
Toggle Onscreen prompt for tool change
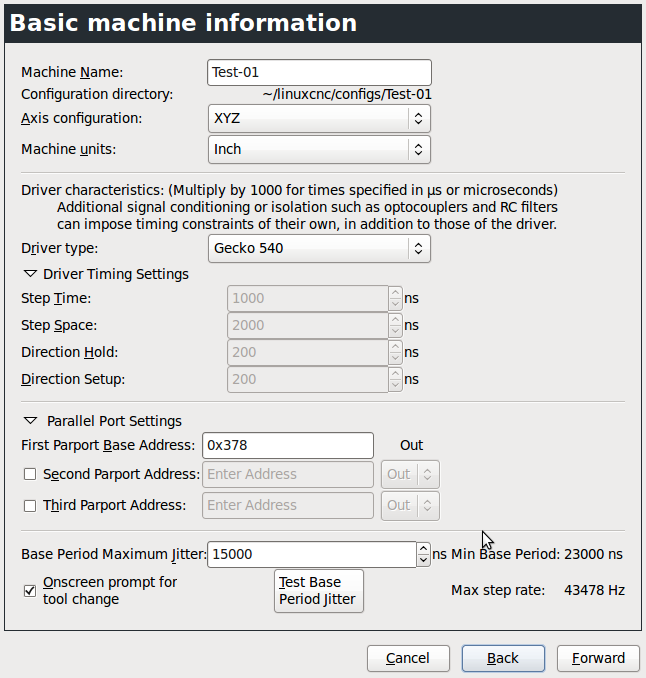pyautogui.click(x=30, y=591)
